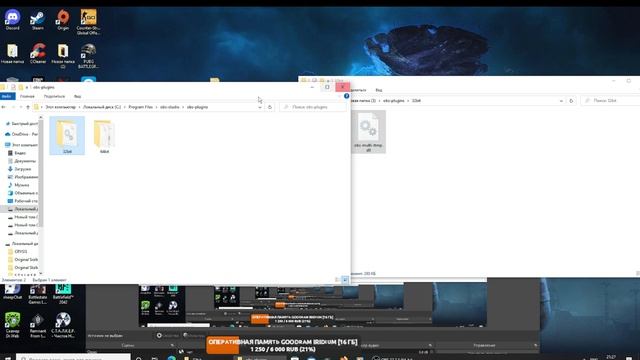This screenshot has width=640, height=360.
Task: Launch the Remnant From the Ashes shortcut
Action: 38,325
